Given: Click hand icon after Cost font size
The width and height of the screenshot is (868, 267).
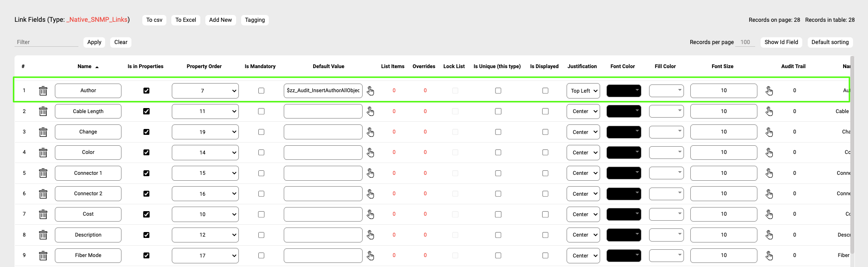Looking at the screenshot, I should click(x=769, y=214).
